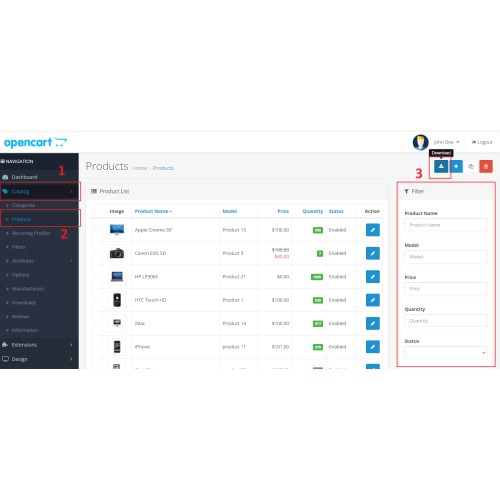Viewport: 500px width, 500px height.
Task: Click the Download button in the toolbar
Action: (x=441, y=166)
